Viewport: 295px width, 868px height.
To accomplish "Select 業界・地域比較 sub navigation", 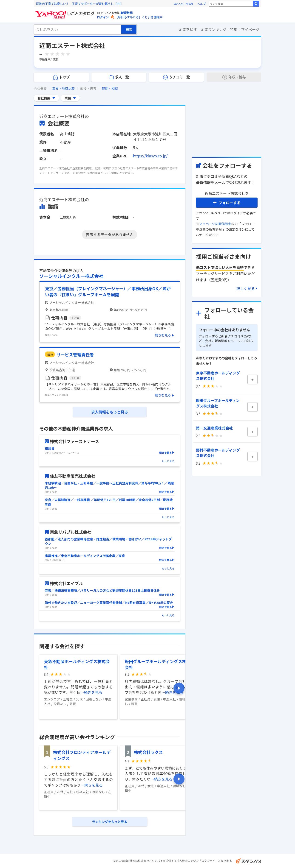I will [x=63, y=89].
